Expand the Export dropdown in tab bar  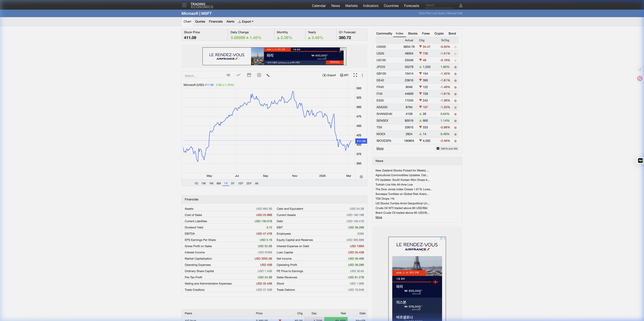[x=246, y=21]
